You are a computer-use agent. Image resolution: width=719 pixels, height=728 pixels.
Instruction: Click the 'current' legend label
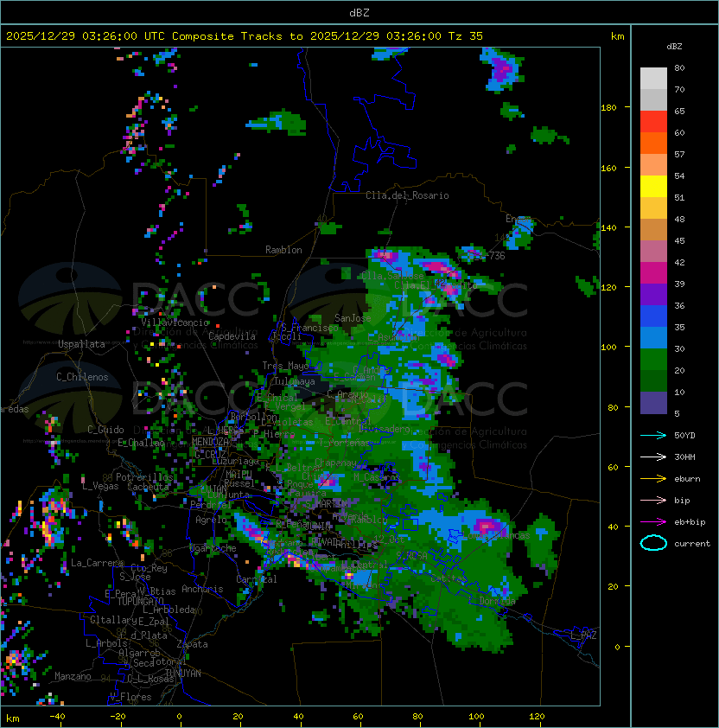click(692, 544)
